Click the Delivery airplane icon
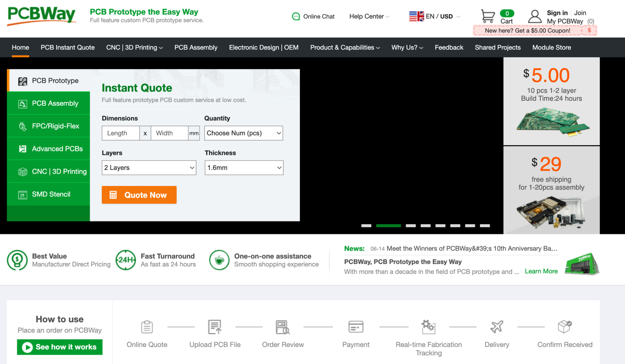This screenshot has width=625, height=364. 496,327
